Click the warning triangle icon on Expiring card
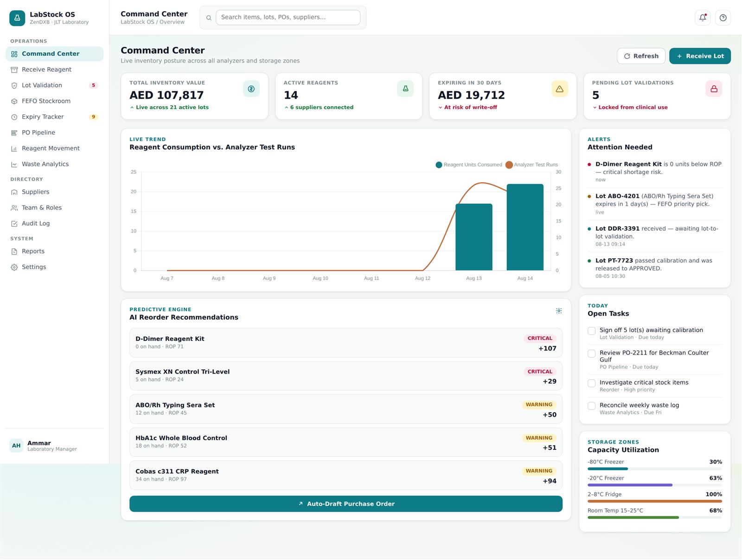This screenshot has height=560, width=742. pos(560,89)
